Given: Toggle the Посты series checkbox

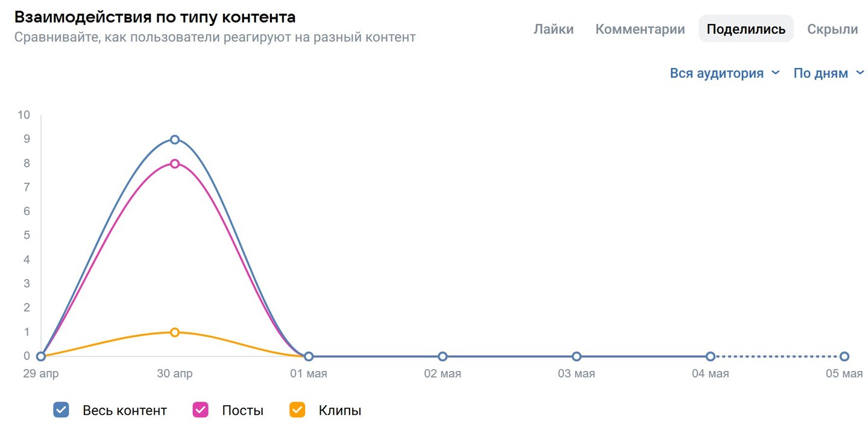Looking at the screenshot, I should 200,410.
